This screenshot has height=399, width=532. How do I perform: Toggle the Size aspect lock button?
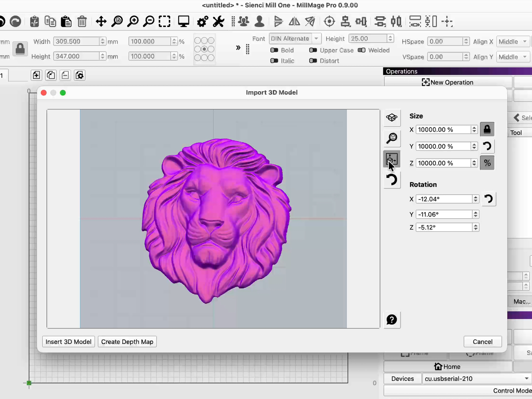pos(487,129)
